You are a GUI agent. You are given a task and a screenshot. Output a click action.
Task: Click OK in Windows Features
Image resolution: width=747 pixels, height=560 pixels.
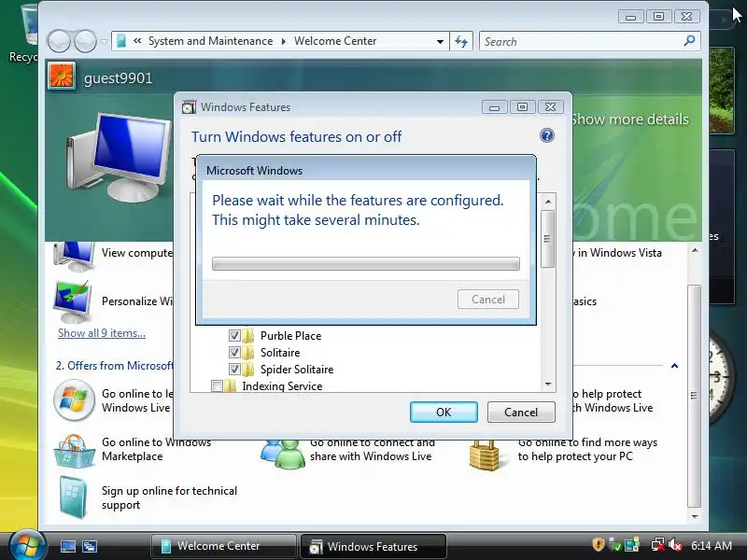(444, 412)
